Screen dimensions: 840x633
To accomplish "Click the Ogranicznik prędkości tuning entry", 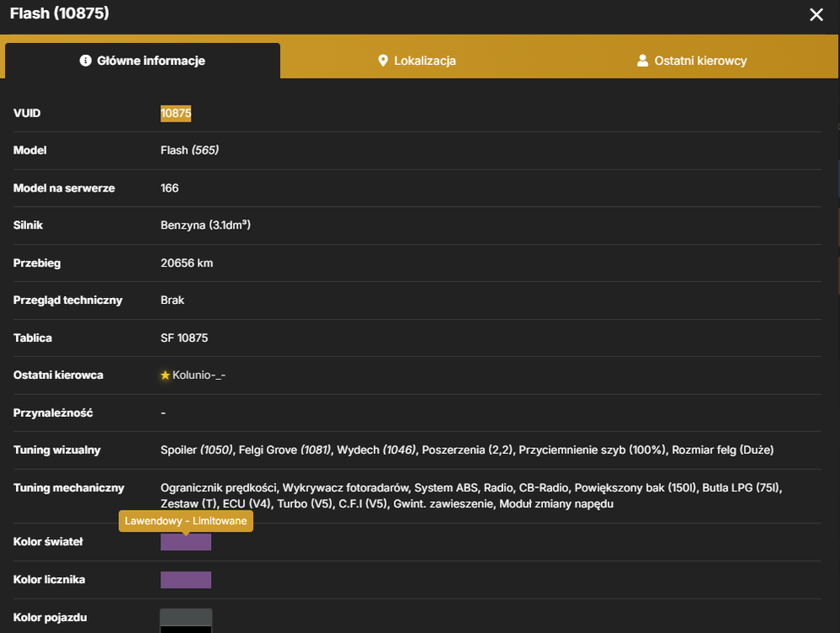I will [x=219, y=488].
